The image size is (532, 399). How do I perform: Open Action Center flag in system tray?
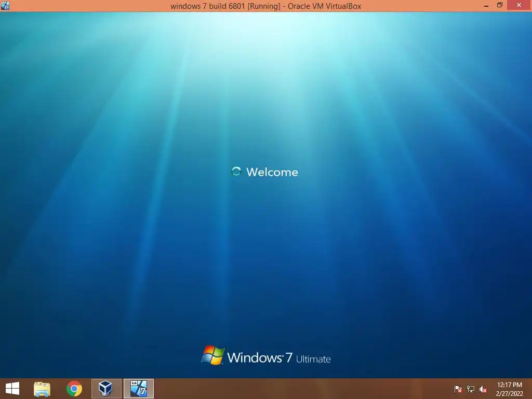(458, 389)
